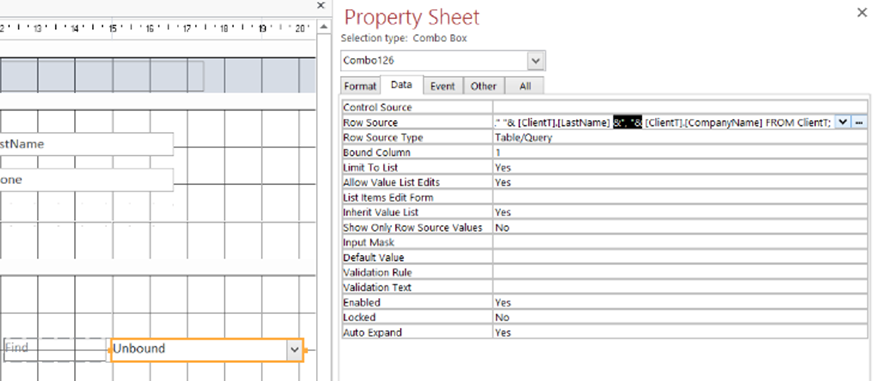This screenshot has height=381, width=878.
Task: Switch to the Data tab
Action: pyautogui.click(x=401, y=85)
